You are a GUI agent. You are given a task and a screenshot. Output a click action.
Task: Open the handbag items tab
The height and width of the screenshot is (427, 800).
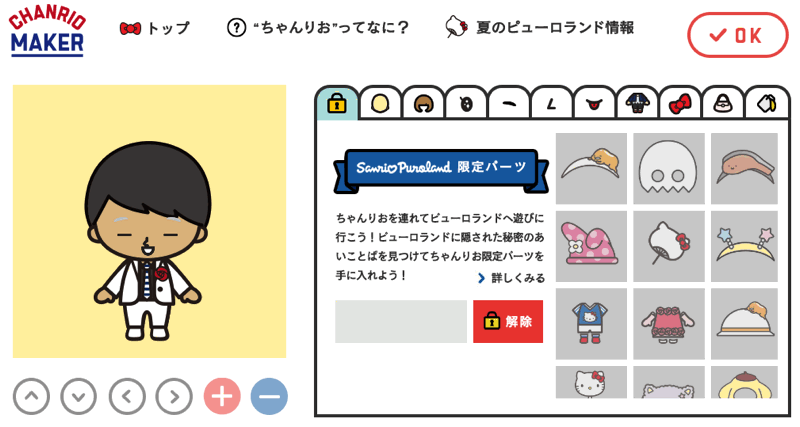(x=723, y=104)
